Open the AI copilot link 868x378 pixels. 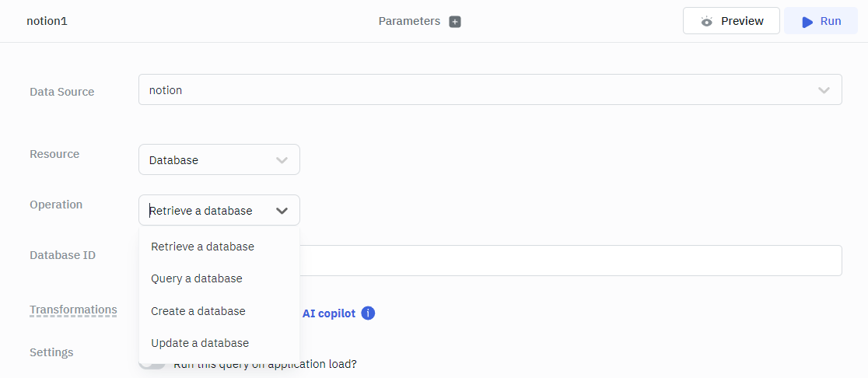pos(328,313)
